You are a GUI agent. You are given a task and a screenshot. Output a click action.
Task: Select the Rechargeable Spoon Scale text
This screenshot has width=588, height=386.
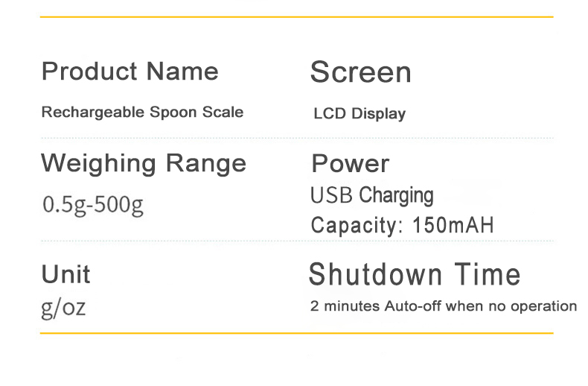click(142, 113)
